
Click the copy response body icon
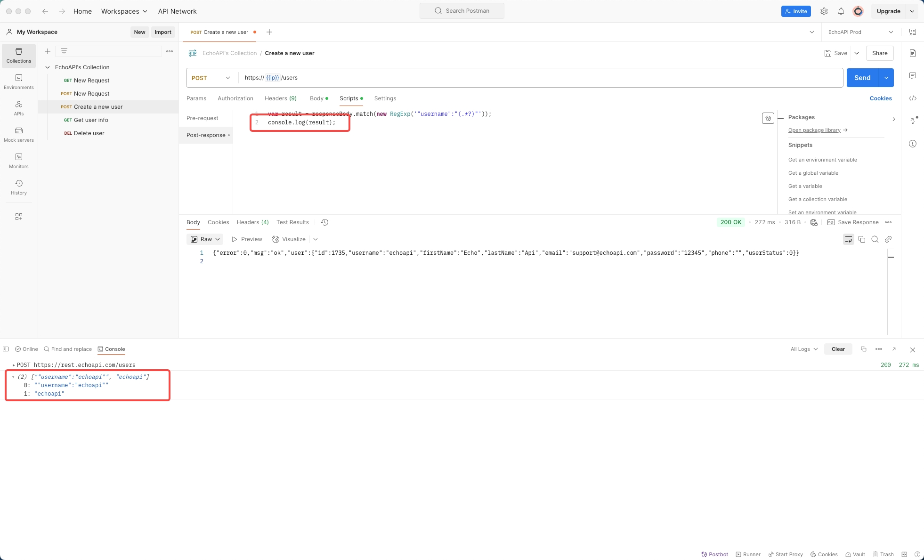coord(862,239)
